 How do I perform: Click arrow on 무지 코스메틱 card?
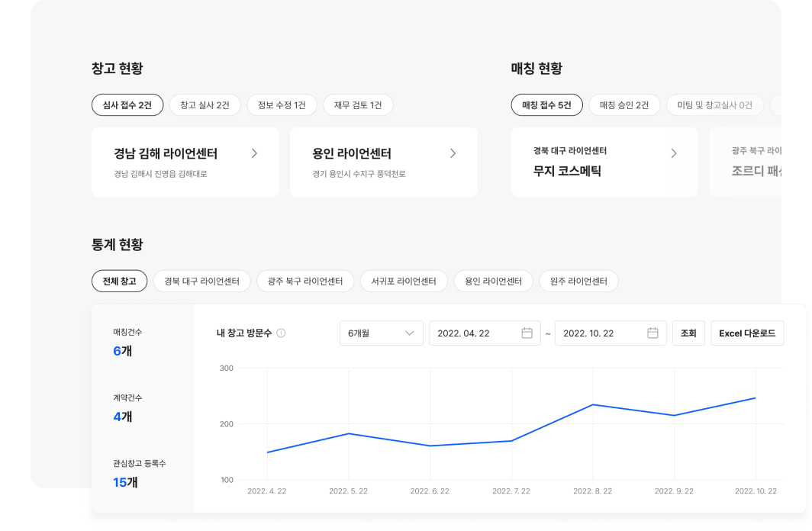(673, 153)
